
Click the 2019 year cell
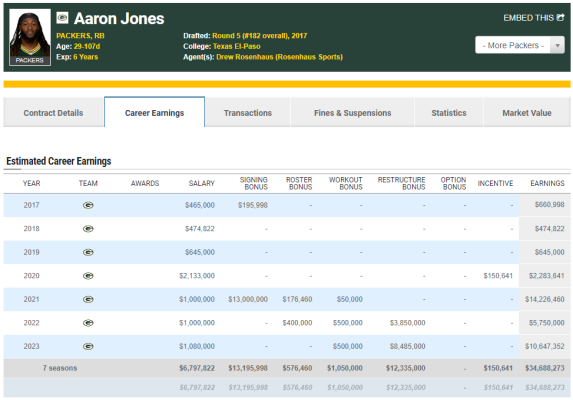coord(31,252)
